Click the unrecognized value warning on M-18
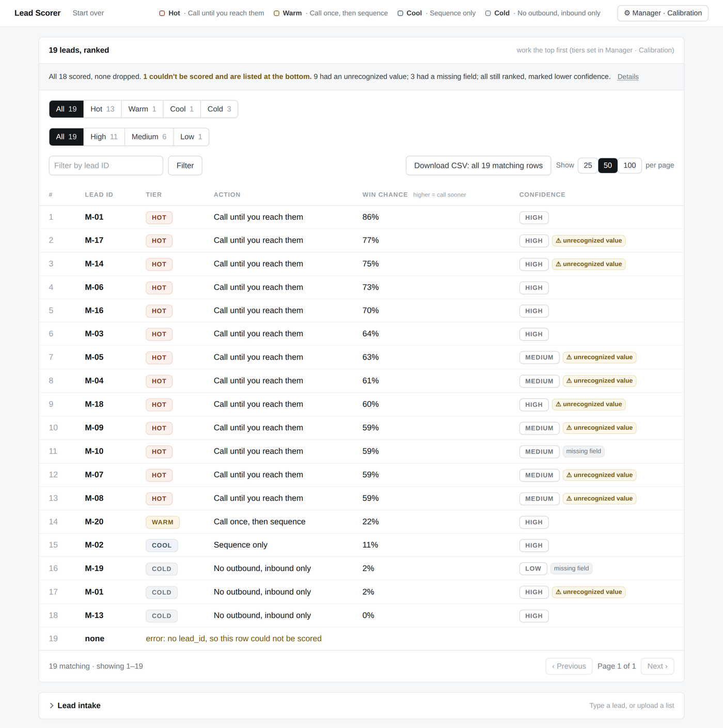The height and width of the screenshot is (728, 723). click(589, 405)
